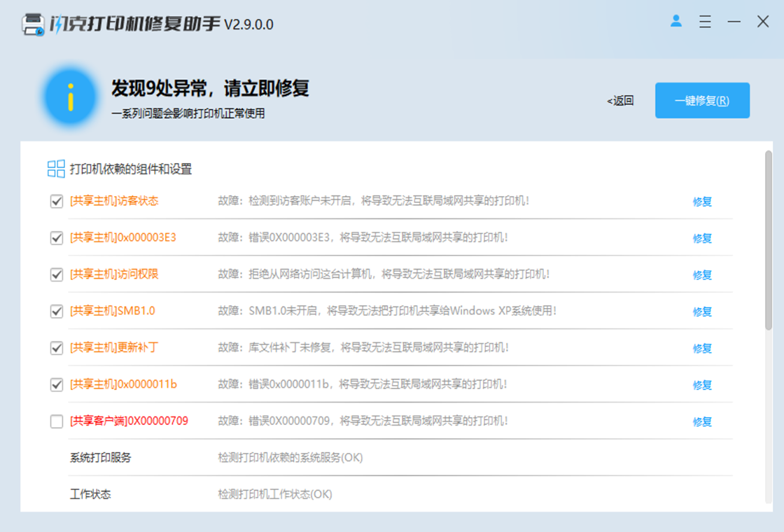Close the printer repair assistant window

coord(763,22)
